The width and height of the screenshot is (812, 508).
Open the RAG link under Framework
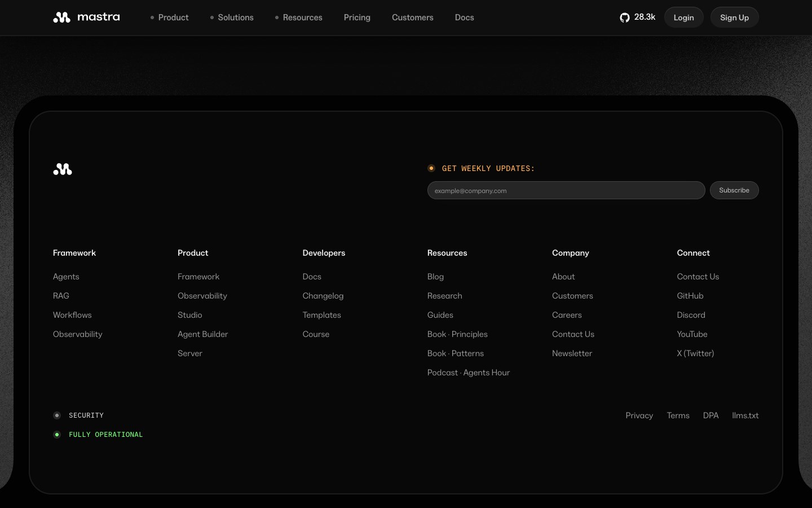(x=61, y=296)
